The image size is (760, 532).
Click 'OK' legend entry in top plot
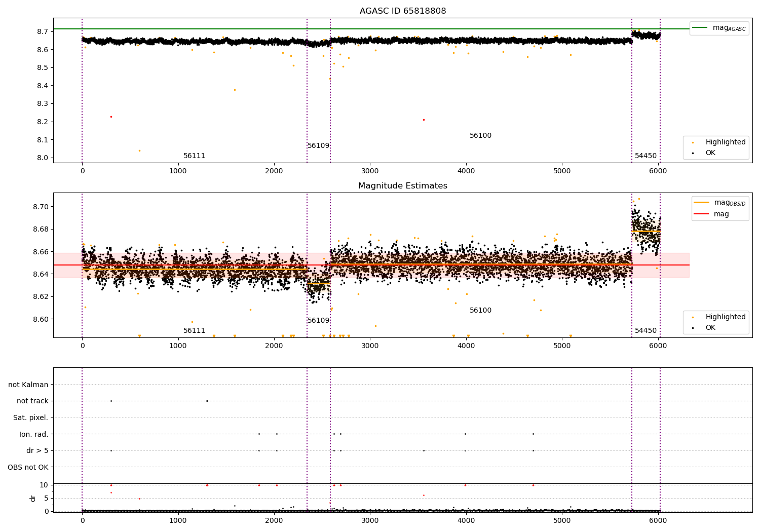coord(704,153)
